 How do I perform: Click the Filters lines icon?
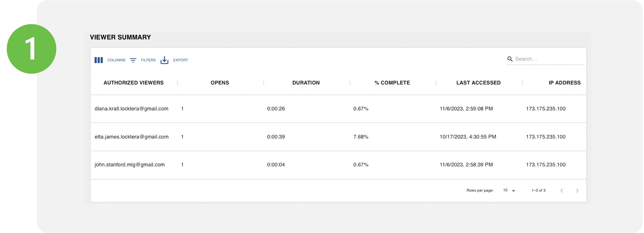[x=133, y=60]
